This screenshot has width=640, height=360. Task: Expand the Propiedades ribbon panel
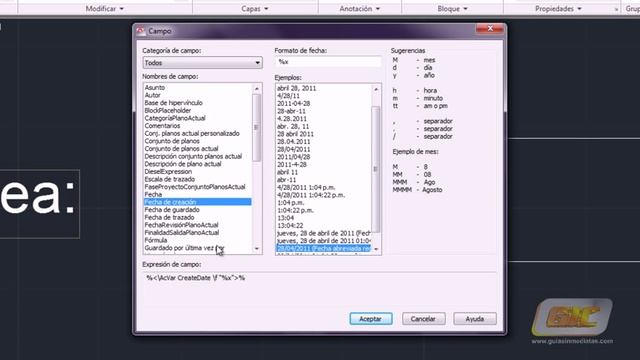(558, 9)
